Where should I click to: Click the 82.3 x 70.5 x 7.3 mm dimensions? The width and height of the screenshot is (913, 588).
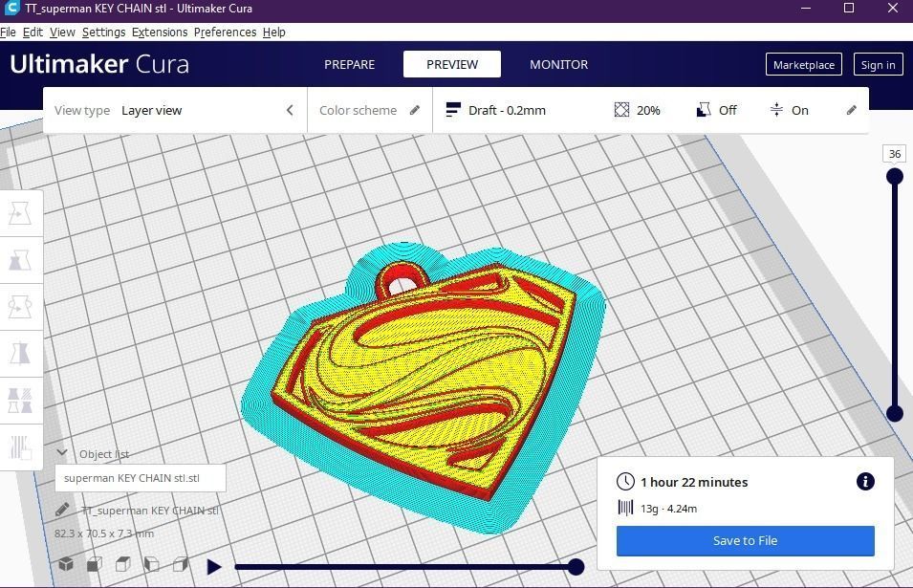(x=104, y=534)
